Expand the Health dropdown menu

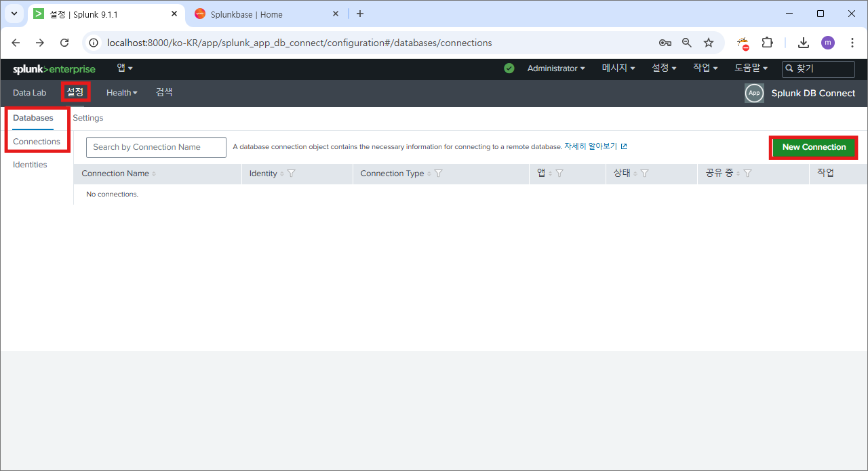click(122, 93)
